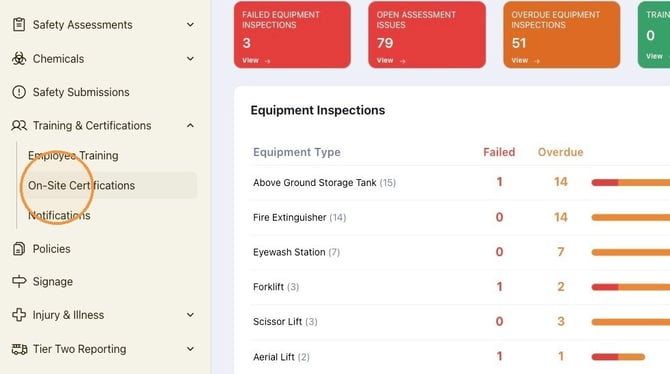
Task: Expand the Safety Assessments chevron
Action: 190,25
